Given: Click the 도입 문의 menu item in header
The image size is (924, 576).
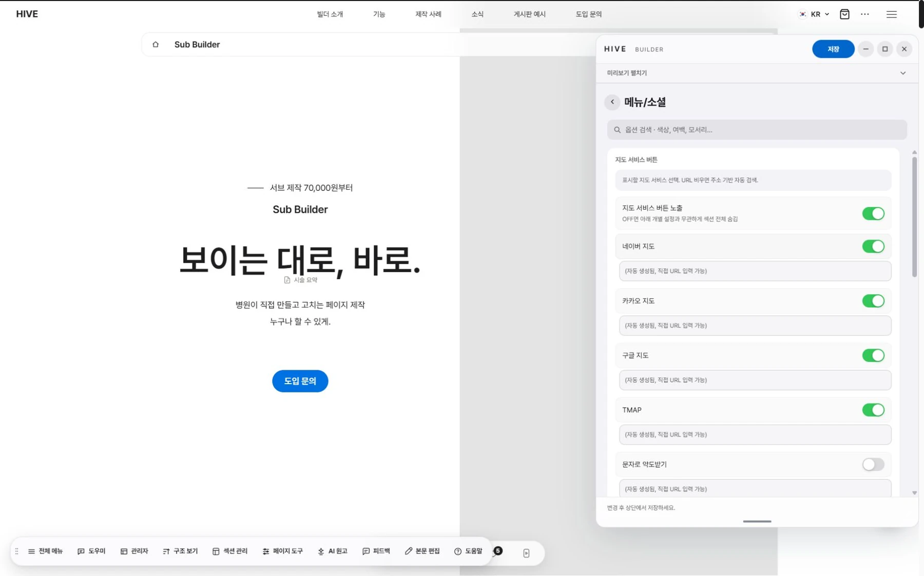Looking at the screenshot, I should (x=589, y=14).
